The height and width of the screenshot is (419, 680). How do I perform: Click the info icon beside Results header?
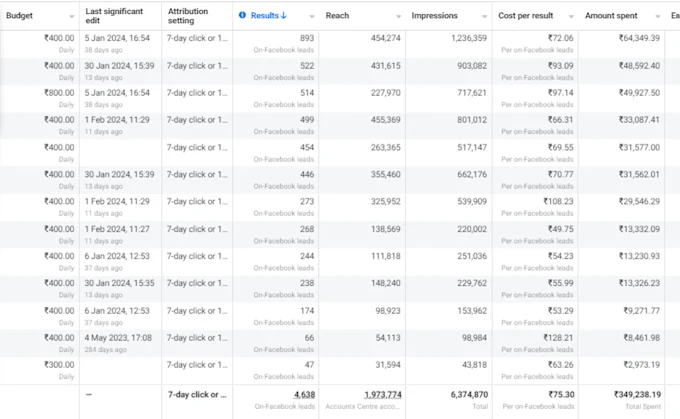point(243,16)
